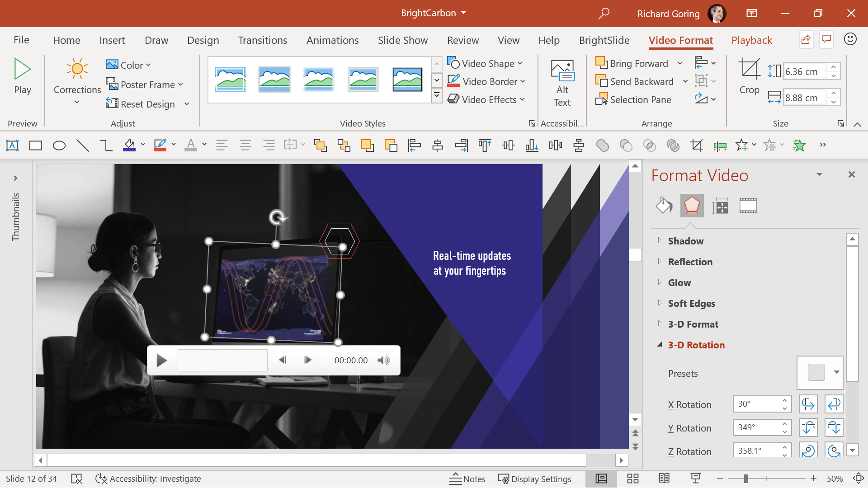Click the Video Format ribbon tab
Screen dimensions: 868x488
[680, 40]
